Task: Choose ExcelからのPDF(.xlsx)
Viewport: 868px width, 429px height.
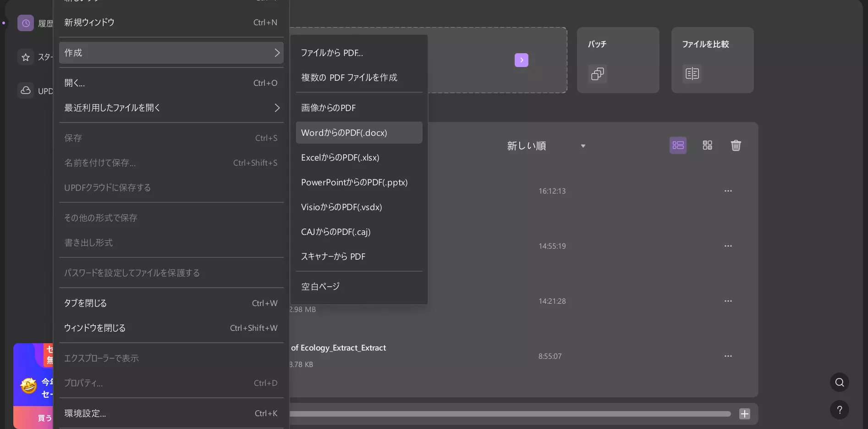Action: (359, 157)
